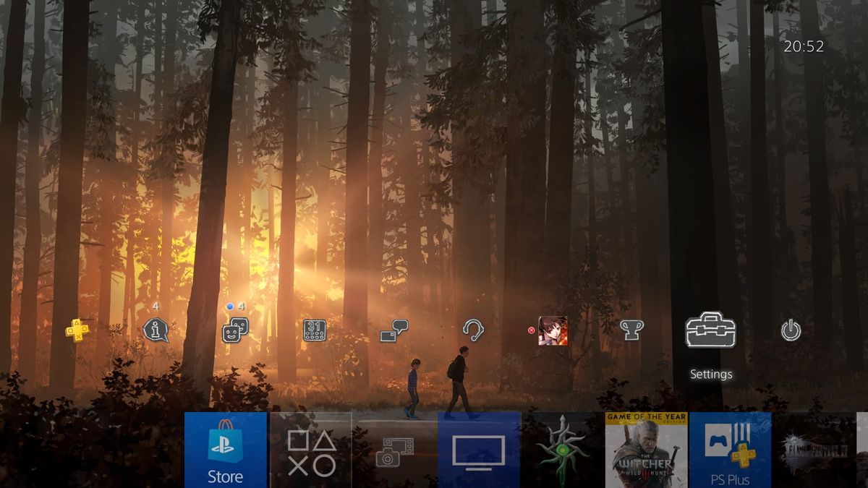Click notification count 4 above information icon
This screenshot has height=488, width=868.
point(156,307)
